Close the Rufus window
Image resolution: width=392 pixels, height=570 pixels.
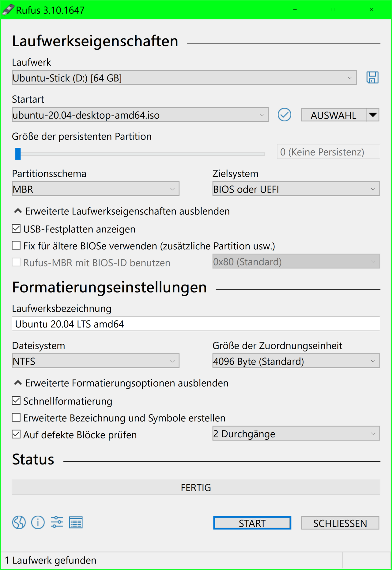point(371,10)
